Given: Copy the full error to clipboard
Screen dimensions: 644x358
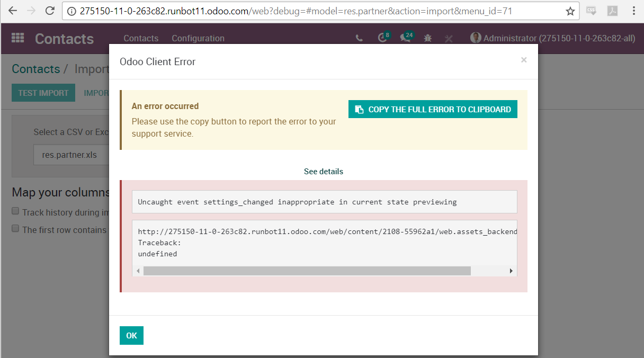Looking at the screenshot, I should [x=433, y=109].
